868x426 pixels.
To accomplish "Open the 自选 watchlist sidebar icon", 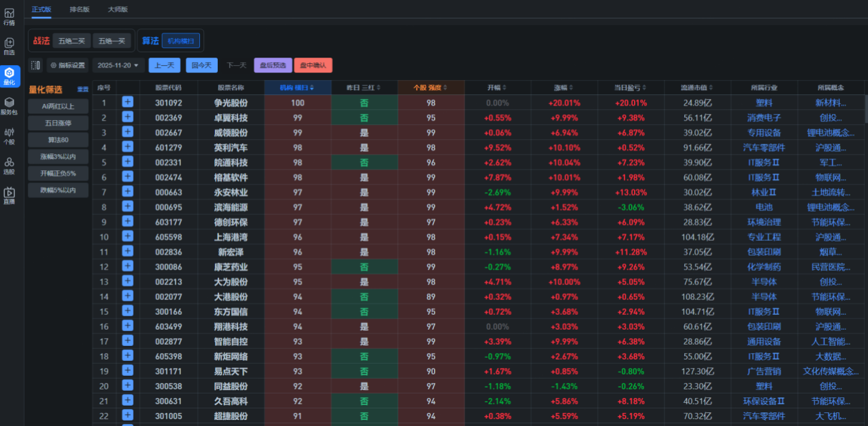I will point(9,46).
